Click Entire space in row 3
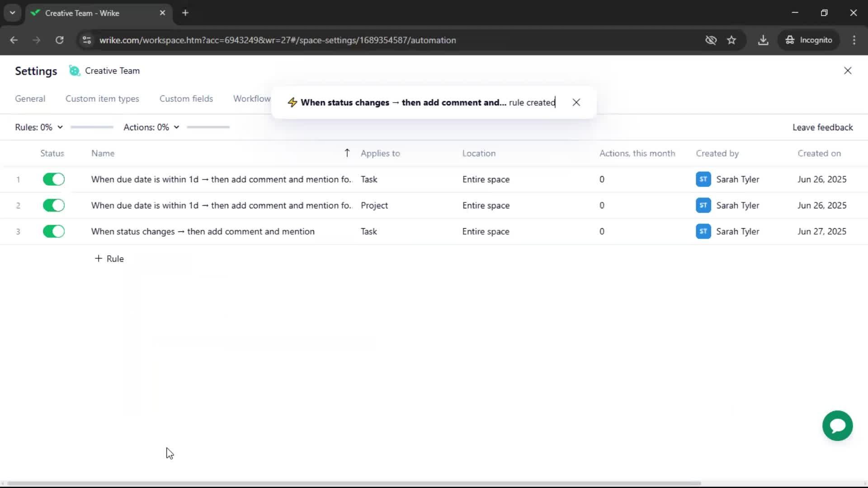The height and width of the screenshot is (488, 868). click(486, 231)
